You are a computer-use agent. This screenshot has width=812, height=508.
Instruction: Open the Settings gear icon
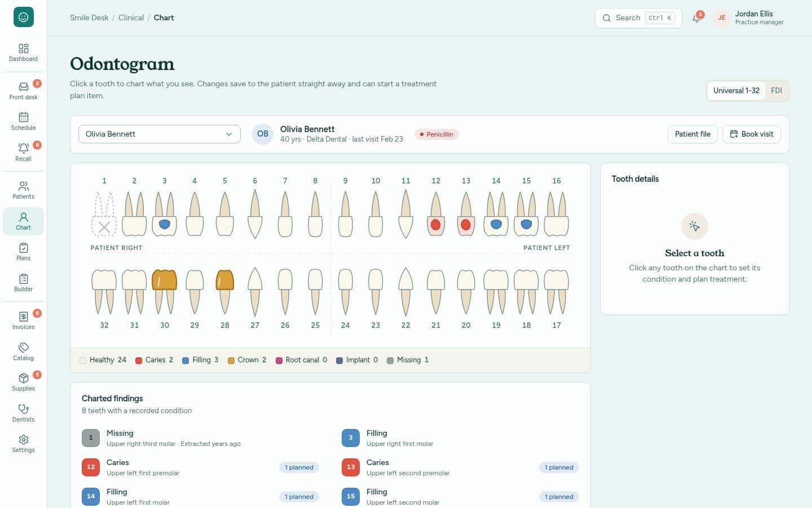tap(23, 444)
